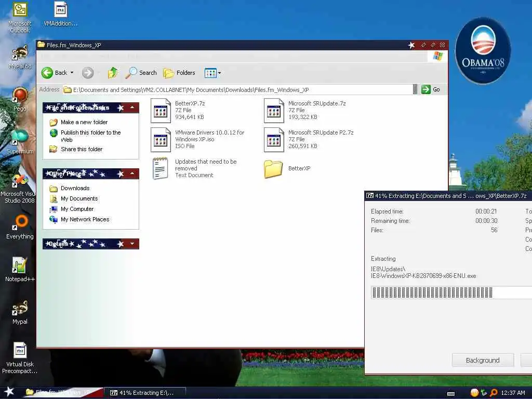Launch the Supermium browser shortcut
Screen dimensions: 532x399
pyautogui.click(x=20, y=142)
